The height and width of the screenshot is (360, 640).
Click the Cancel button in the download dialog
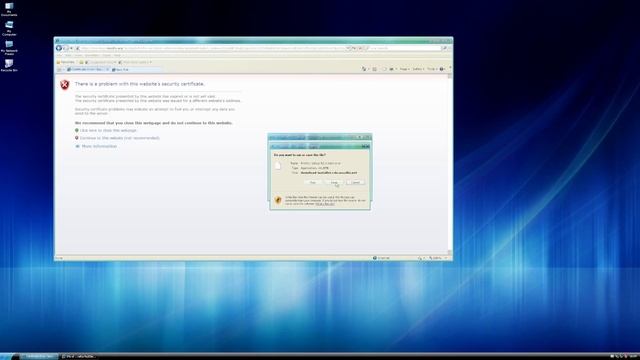[x=356, y=182]
